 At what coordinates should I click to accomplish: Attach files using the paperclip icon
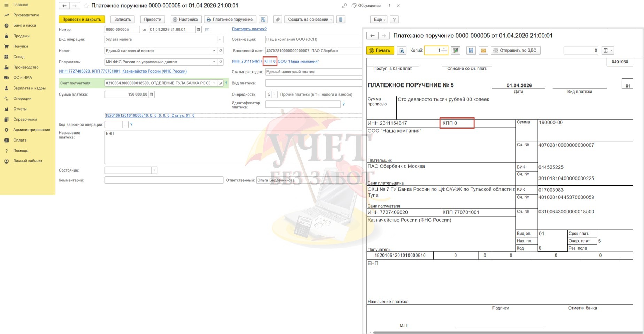(277, 20)
